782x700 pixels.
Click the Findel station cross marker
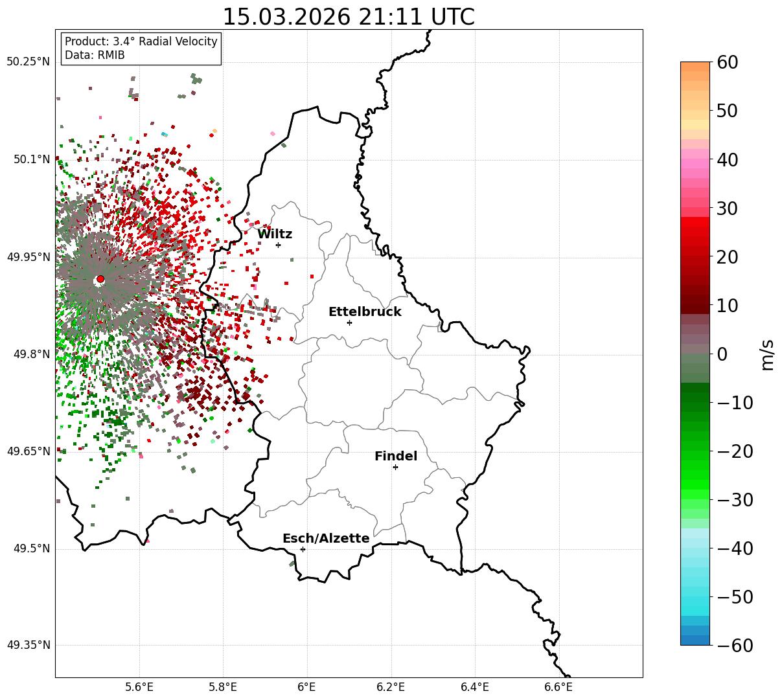point(395,467)
